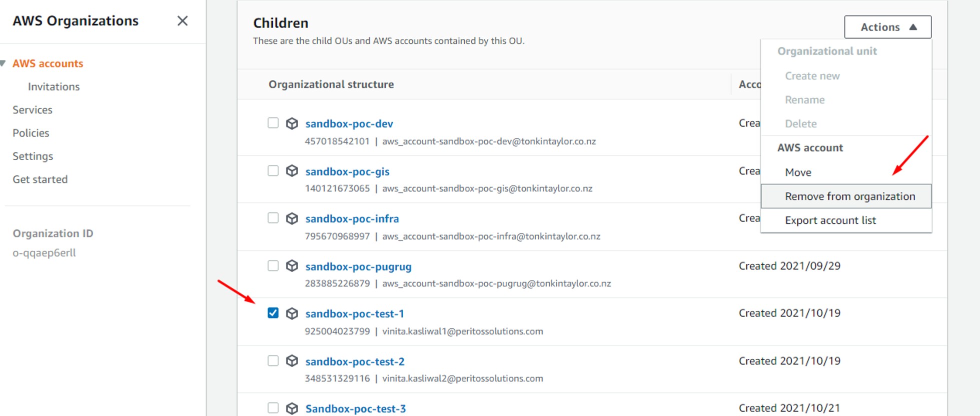Open the sandbox-poc-dev account link
This screenshot has width=980, height=416.
click(349, 124)
